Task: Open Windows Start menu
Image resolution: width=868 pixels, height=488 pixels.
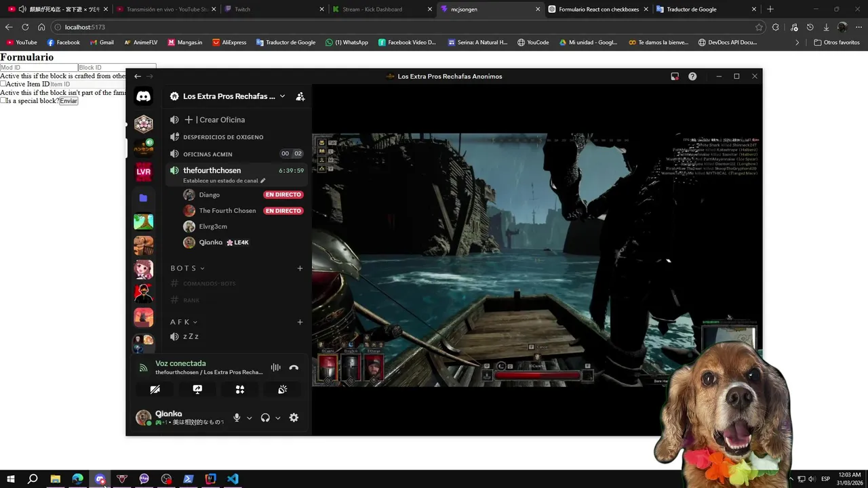Action: (10, 479)
